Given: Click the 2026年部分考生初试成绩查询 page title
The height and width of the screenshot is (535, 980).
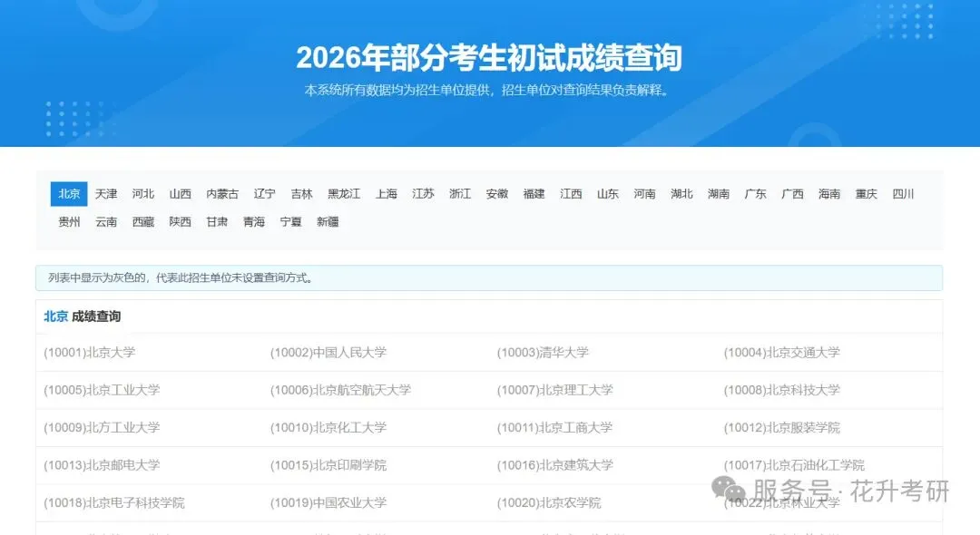Looking at the screenshot, I should [x=489, y=57].
